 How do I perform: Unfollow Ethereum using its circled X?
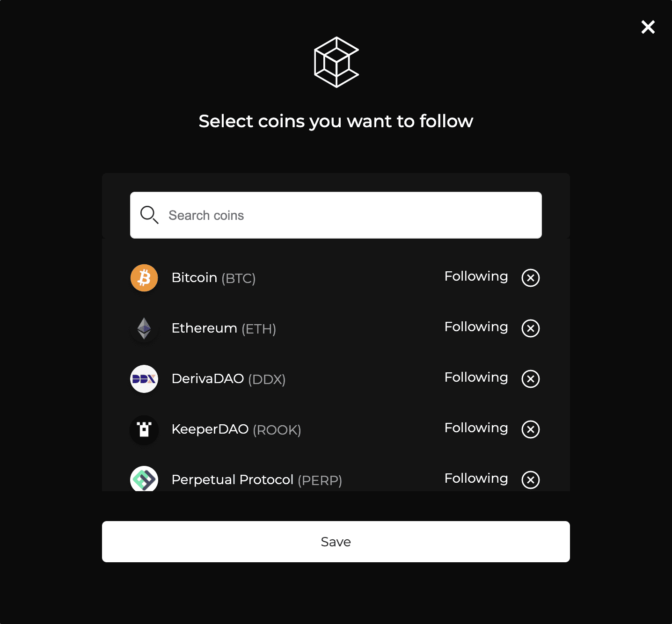coord(530,328)
